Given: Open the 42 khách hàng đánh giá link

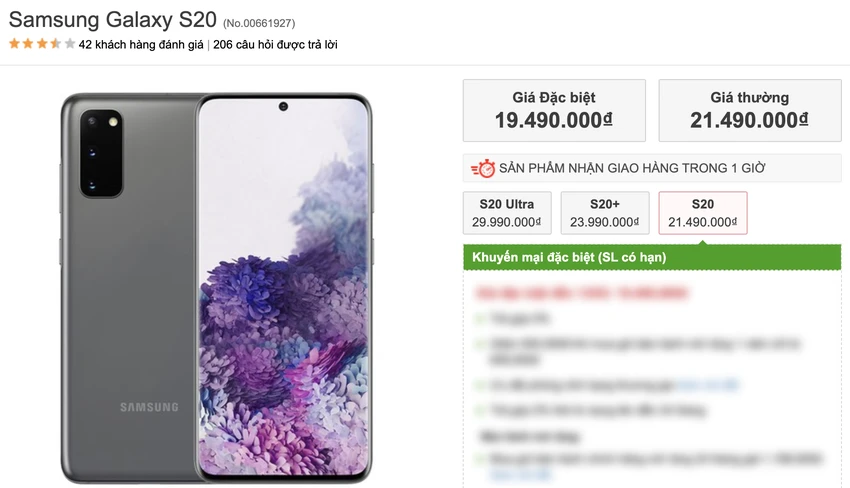Looking at the screenshot, I should click(x=141, y=44).
